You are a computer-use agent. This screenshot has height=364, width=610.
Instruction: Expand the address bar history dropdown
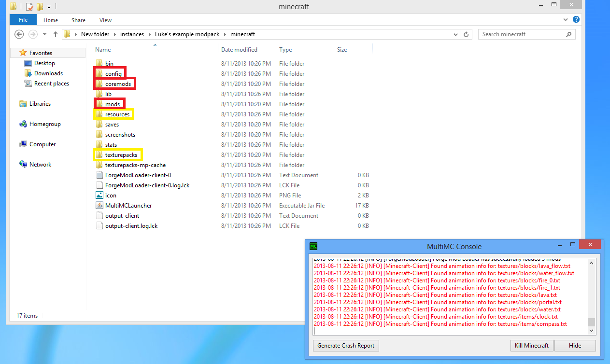pos(455,34)
